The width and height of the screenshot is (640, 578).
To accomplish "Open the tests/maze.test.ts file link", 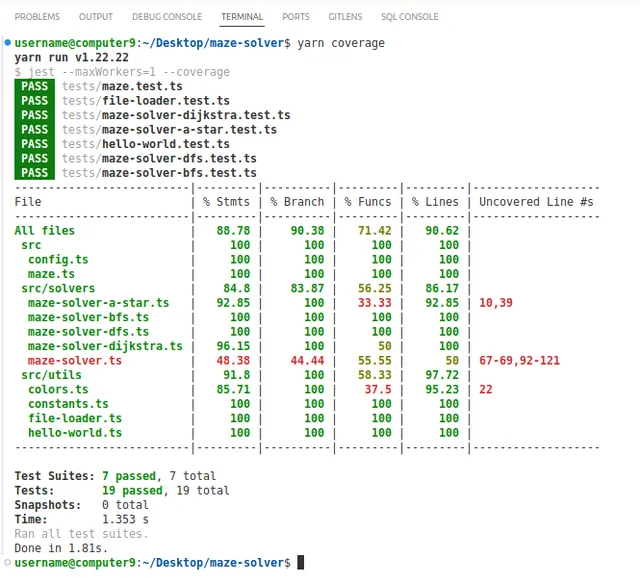I will 122,87.
